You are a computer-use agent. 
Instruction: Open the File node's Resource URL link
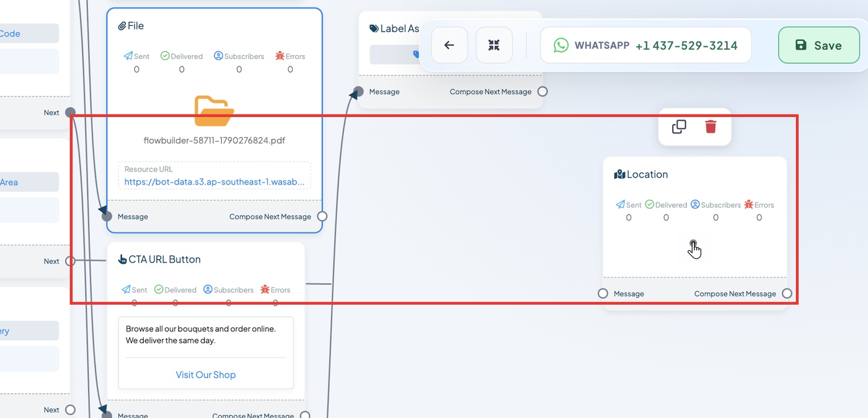[215, 182]
